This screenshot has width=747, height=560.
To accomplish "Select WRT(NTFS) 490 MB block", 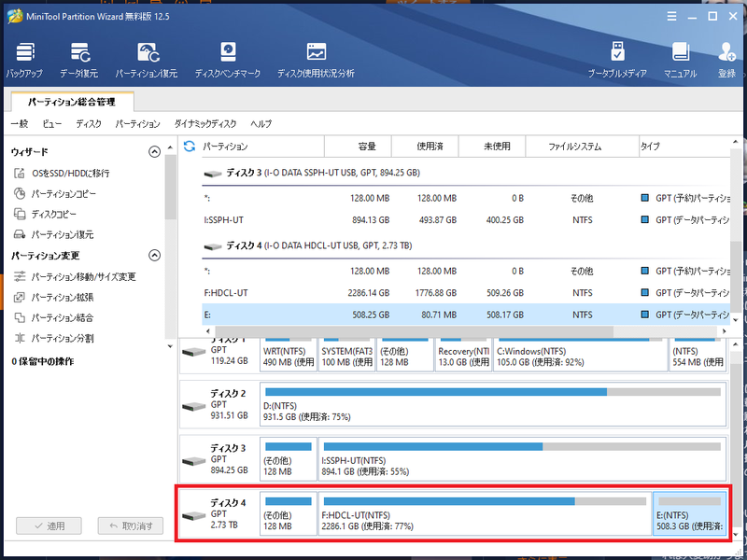I will pyautogui.click(x=289, y=355).
